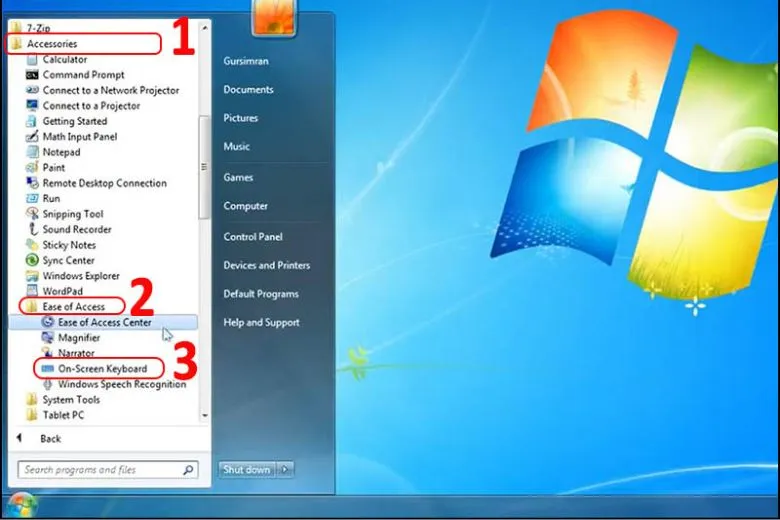
Task: Click the Sync Center green icon
Action: click(32, 260)
